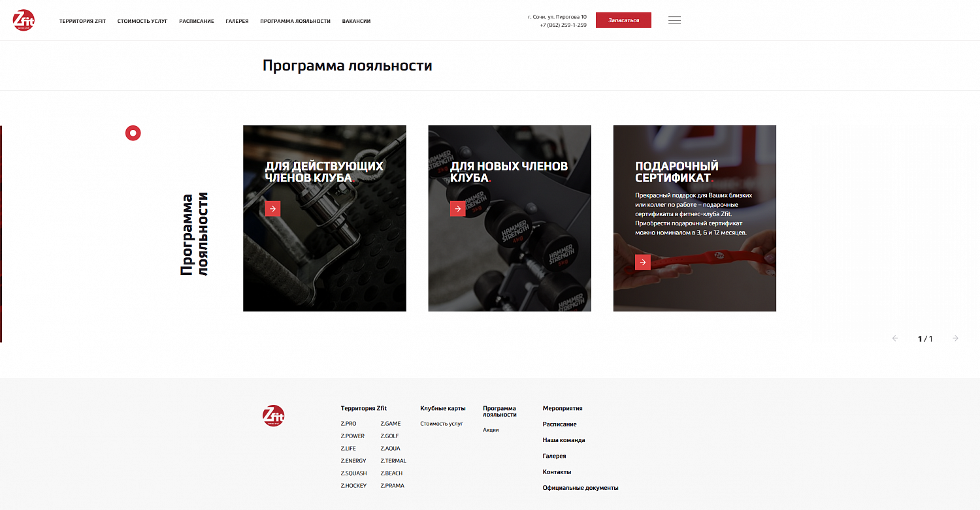
Task: Open 'Стоимость услуг' in top navigation
Action: click(x=142, y=21)
